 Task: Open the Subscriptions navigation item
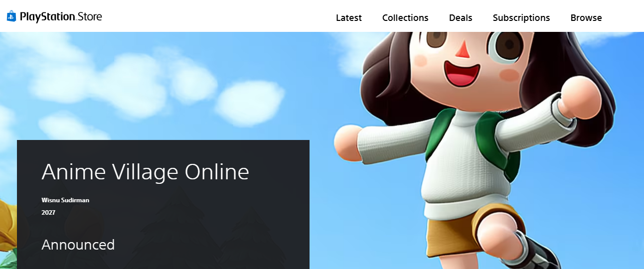pyautogui.click(x=521, y=18)
